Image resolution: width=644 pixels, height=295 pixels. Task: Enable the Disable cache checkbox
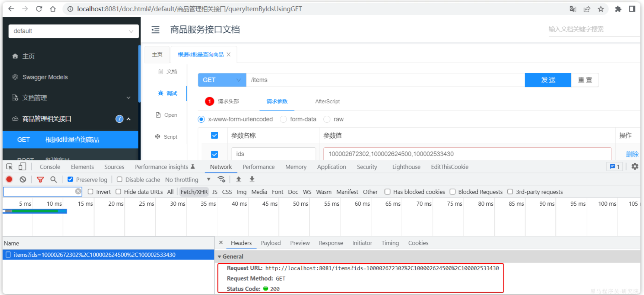pyautogui.click(x=119, y=179)
